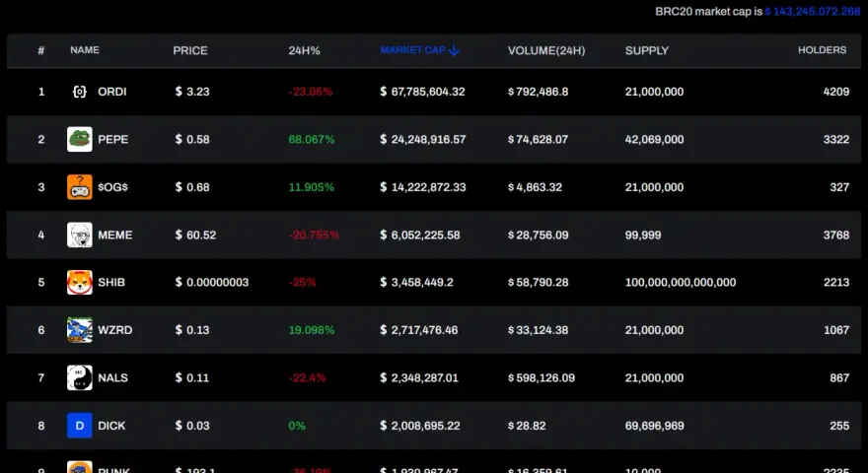The image size is (868, 473).
Task: Click volume $ 792,486.8
Action: tap(539, 92)
